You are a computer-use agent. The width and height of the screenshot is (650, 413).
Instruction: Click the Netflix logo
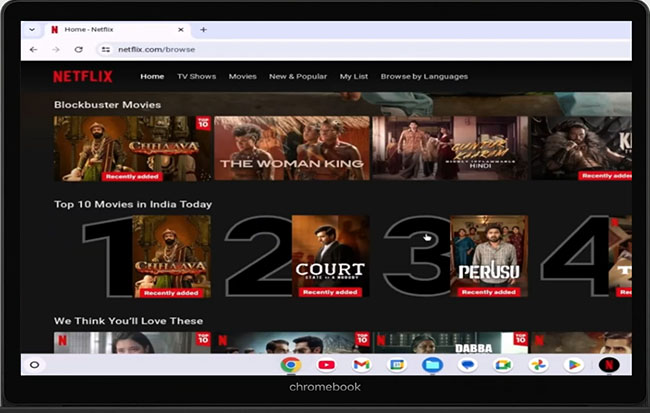click(x=82, y=76)
